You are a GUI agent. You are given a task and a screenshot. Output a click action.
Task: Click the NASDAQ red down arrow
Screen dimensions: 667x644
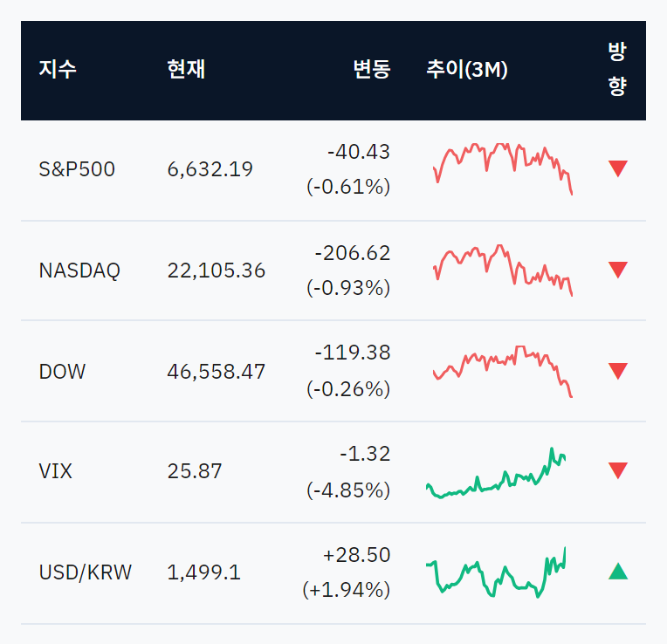(617, 270)
